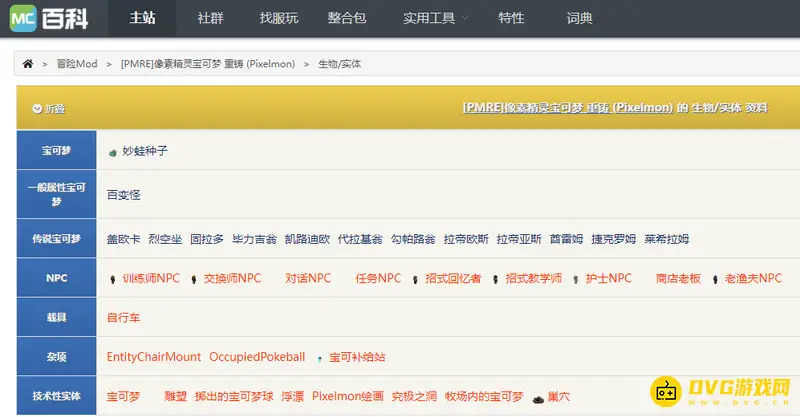
Task: Open the 烈空坐 legendary Pokémon link
Action: (x=165, y=239)
